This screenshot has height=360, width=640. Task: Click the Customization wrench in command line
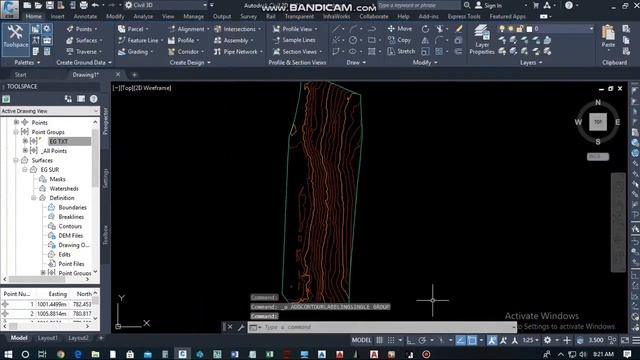[241, 327]
